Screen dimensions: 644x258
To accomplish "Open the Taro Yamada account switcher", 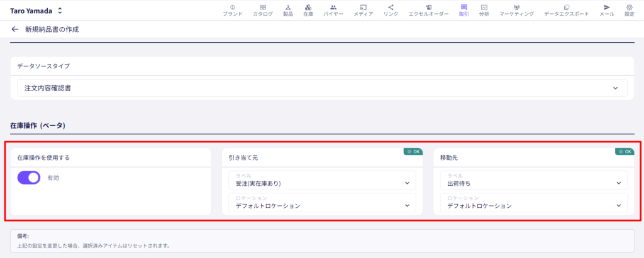I will coord(36,10).
